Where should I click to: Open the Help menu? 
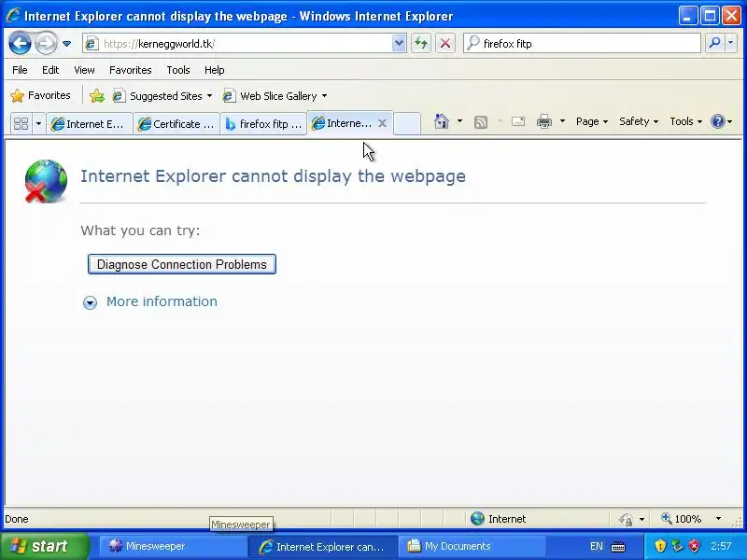click(x=215, y=70)
